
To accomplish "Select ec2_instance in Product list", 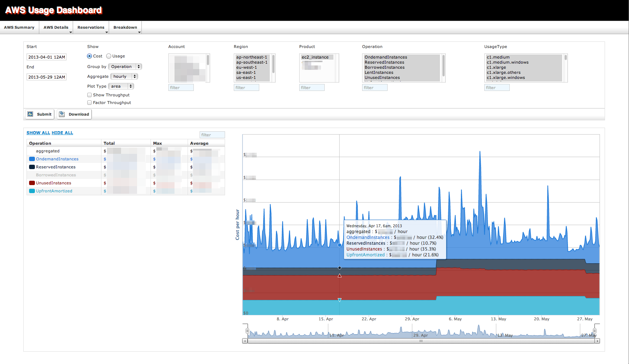I will [x=317, y=57].
